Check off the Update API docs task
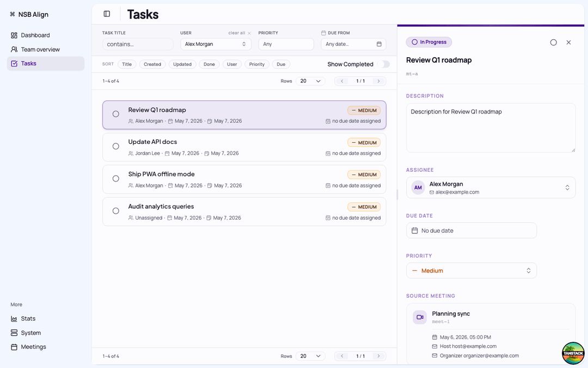This screenshot has width=588, height=368. click(116, 147)
